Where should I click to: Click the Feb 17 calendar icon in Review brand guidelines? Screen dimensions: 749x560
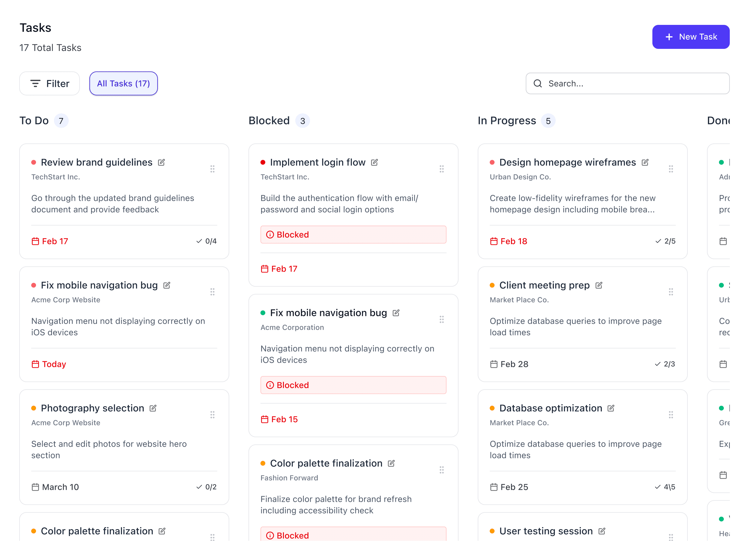pos(35,241)
